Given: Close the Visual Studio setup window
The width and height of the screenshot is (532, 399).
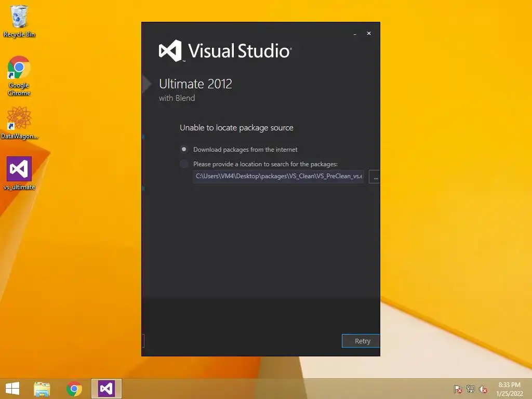Looking at the screenshot, I should (369, 33).
